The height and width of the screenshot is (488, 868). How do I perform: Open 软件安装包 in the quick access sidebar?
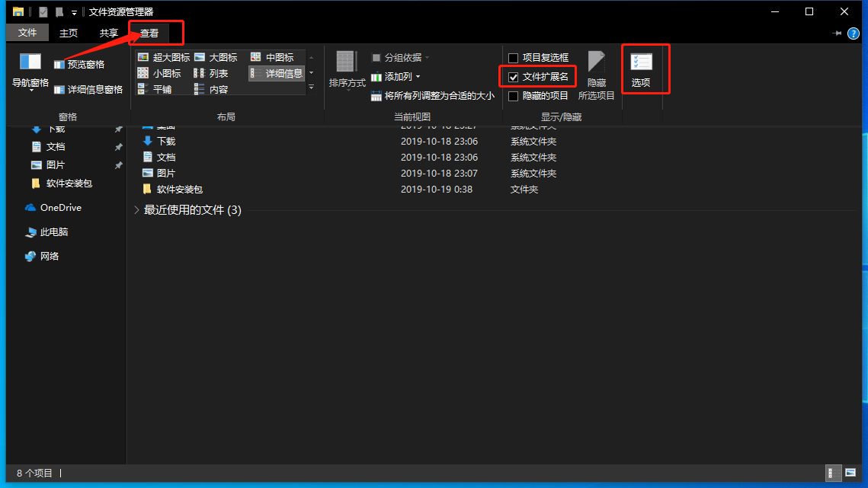coord(62,183)
